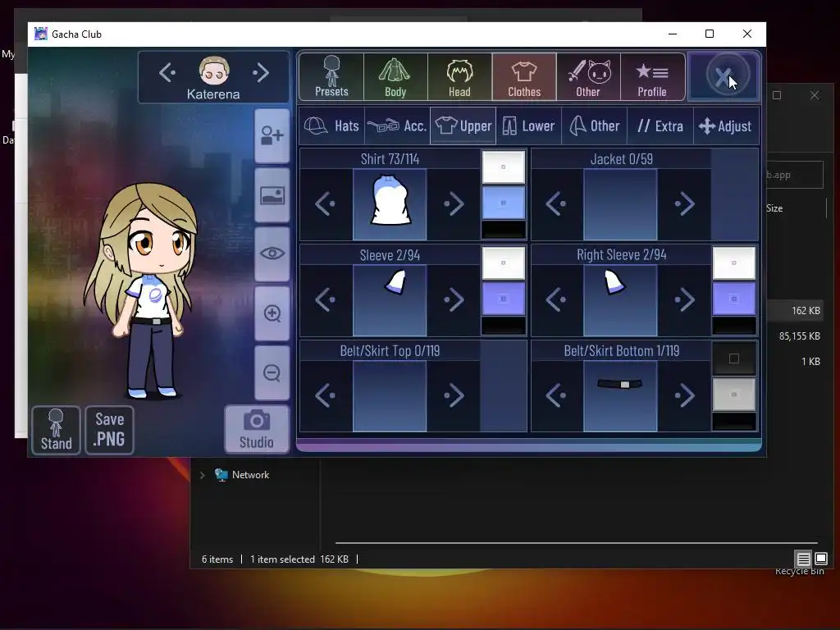Pick the gray Belt/Skirt Bottom color swatch
The width and height of the screenshot is (840, 630).
734,395
